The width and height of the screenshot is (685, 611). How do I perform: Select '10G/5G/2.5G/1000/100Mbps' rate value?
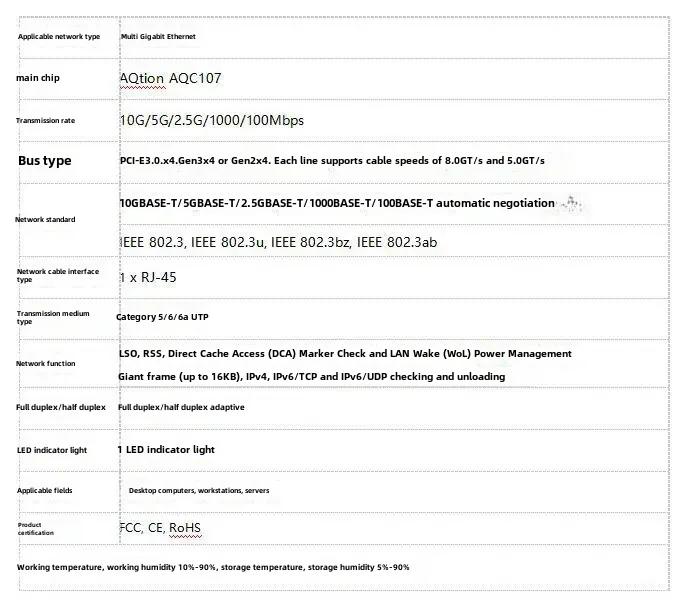pos(212,121)
